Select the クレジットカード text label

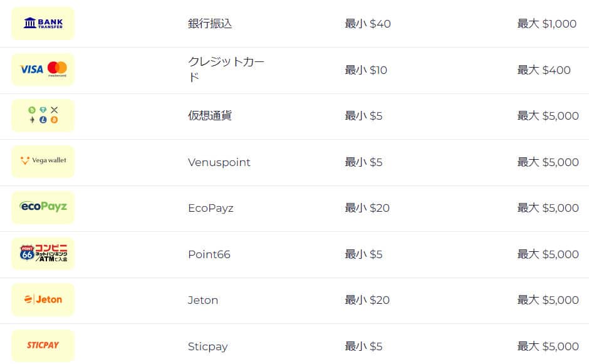coord(226,70)
